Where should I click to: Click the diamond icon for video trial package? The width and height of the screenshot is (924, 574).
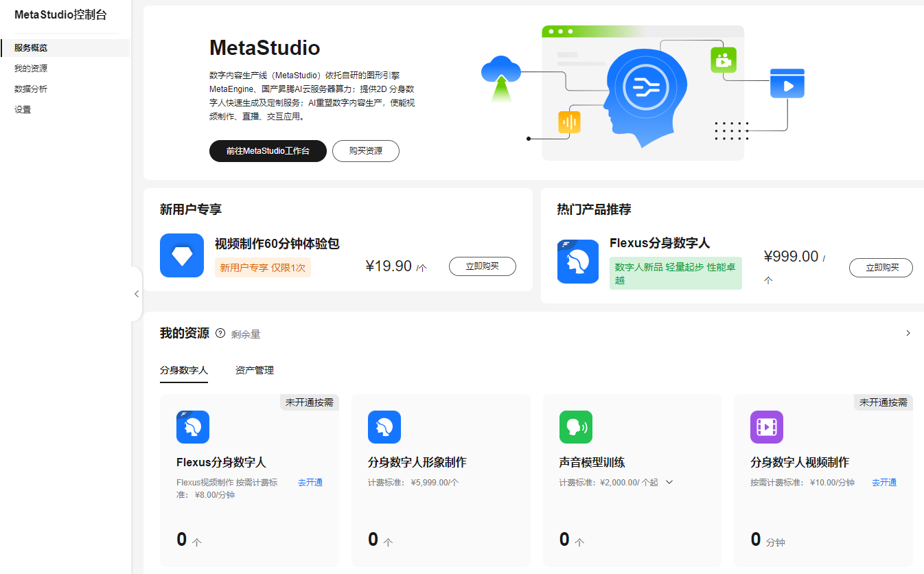click(182, 255)
